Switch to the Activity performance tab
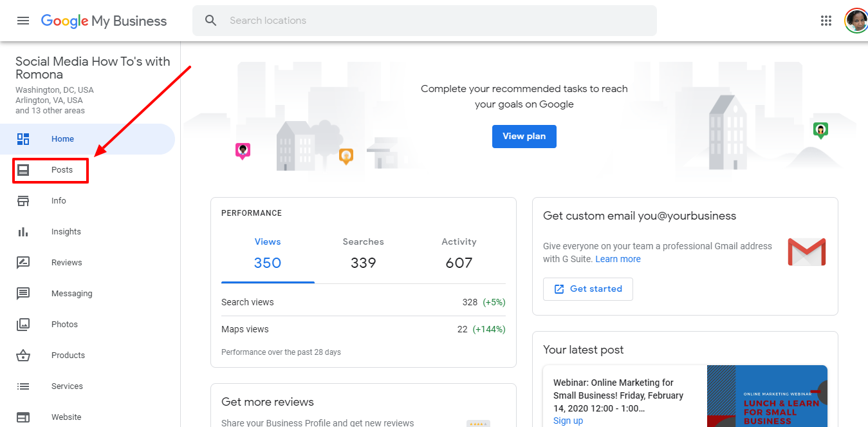Image resolution: width=868 pixels, height=427 pixels. [x=459, y=256]
